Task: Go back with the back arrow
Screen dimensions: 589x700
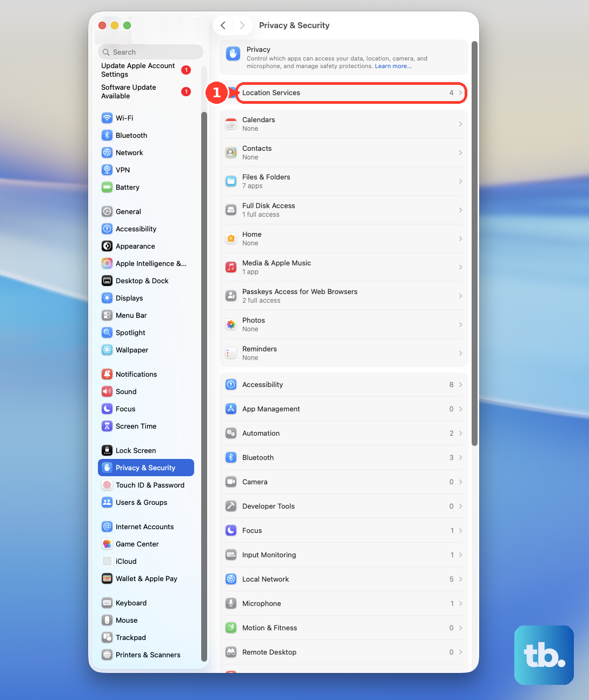Action: click(223, 25)
